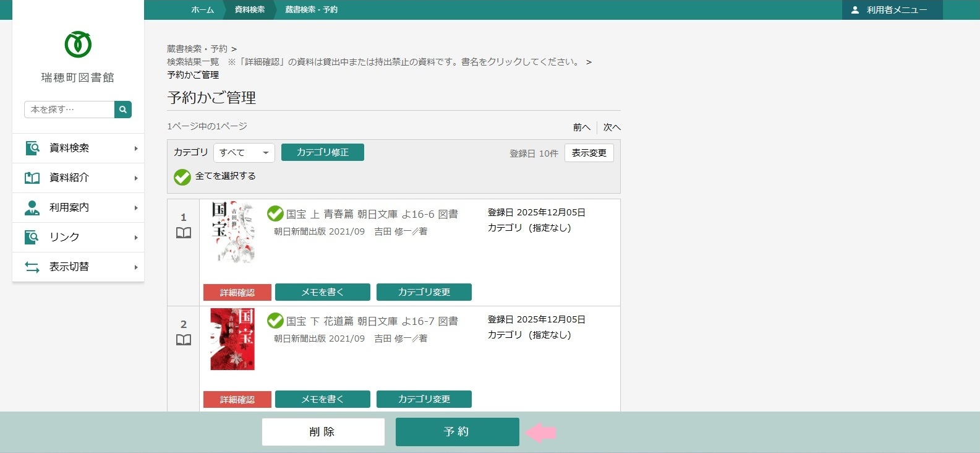
Task: Uncheck the 国宝 下 花道篇 item
Action: (x=275, y=321)
